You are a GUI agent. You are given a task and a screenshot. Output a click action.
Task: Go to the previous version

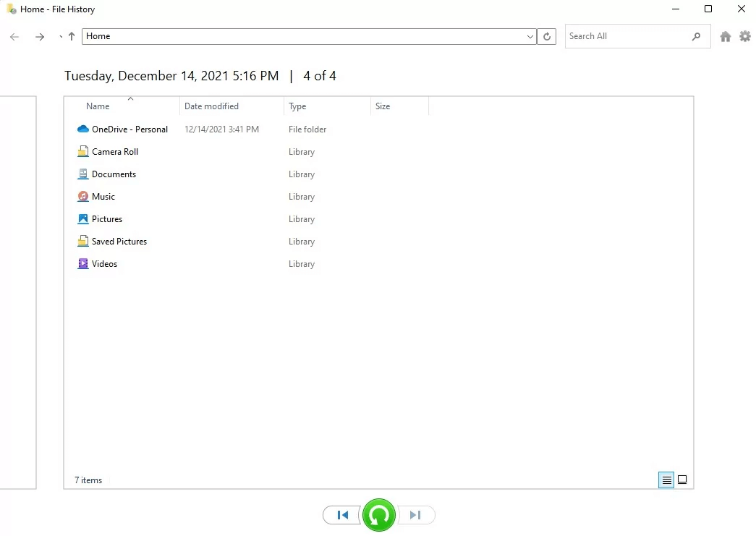[341, 514]
